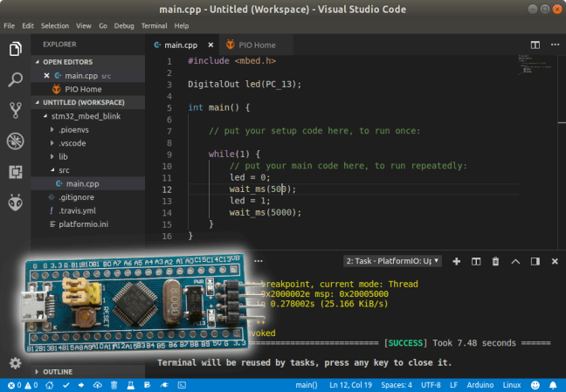Open the Source Control view
Viewport: 566px width, 392px height.
15,110
